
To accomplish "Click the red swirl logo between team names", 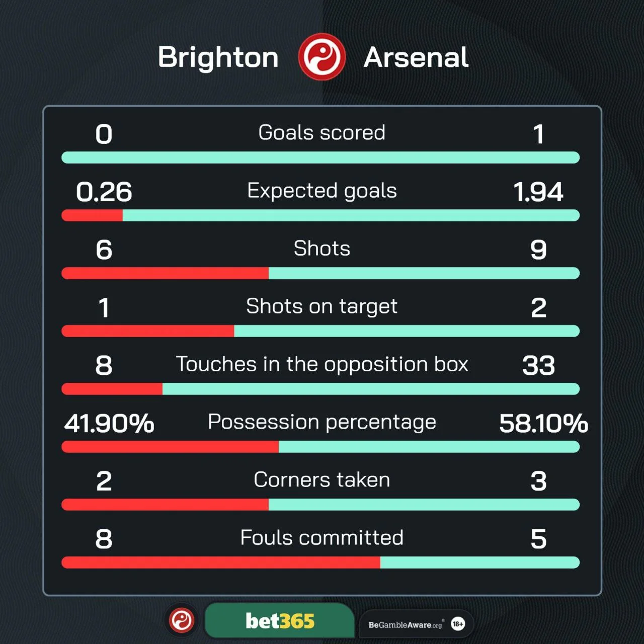I will (321, 57).
